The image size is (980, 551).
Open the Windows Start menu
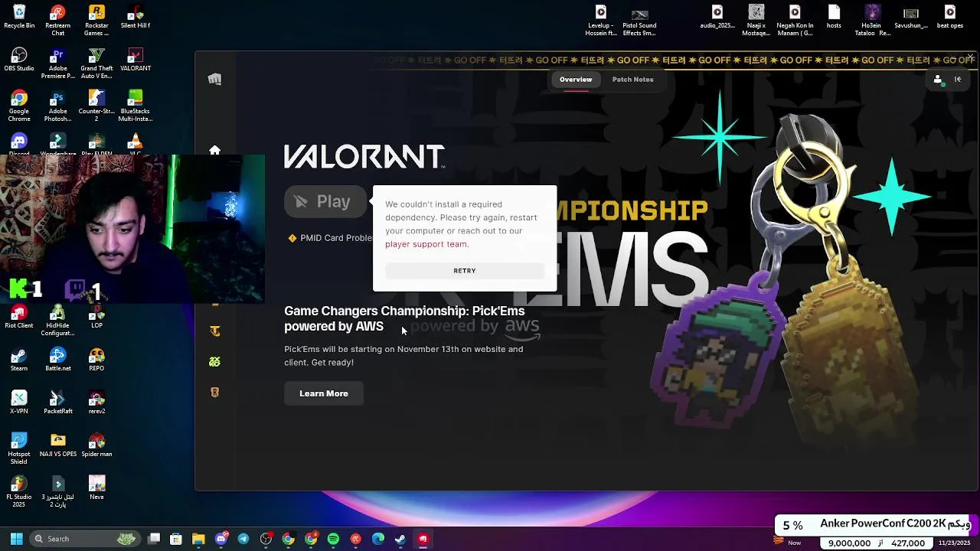tap(16, 539)
